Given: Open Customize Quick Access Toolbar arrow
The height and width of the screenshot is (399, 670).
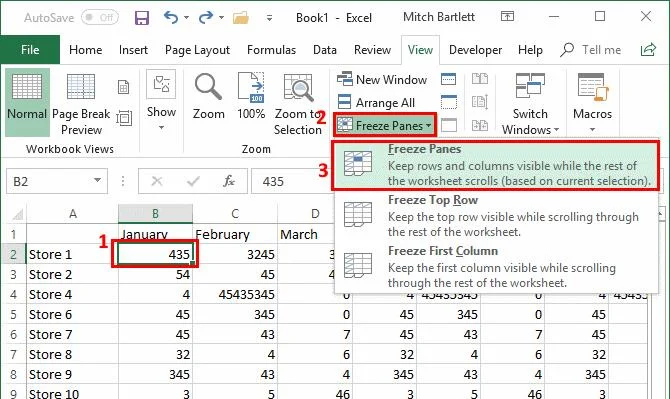Looking at the screenshot, I should click(269, 18).
